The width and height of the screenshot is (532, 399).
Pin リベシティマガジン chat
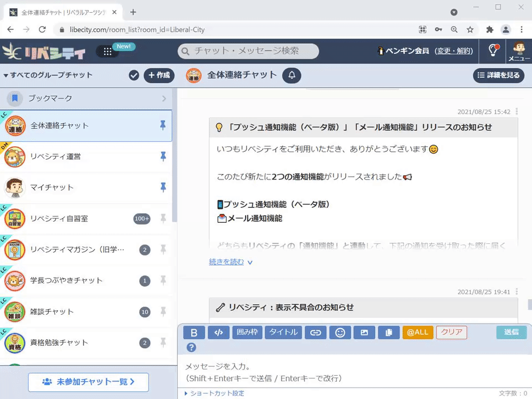pos(163,250)
